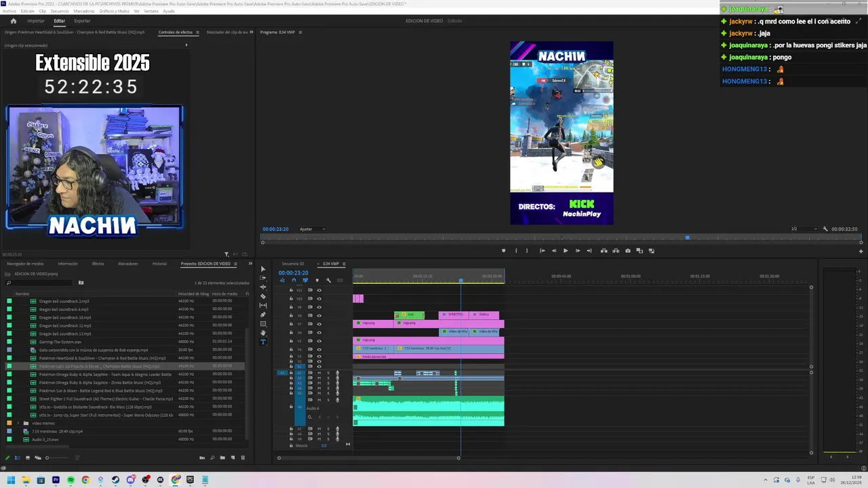Open the Archivo menu
The height and width of the screenshot is (488, 868).
tap(9, 12)
